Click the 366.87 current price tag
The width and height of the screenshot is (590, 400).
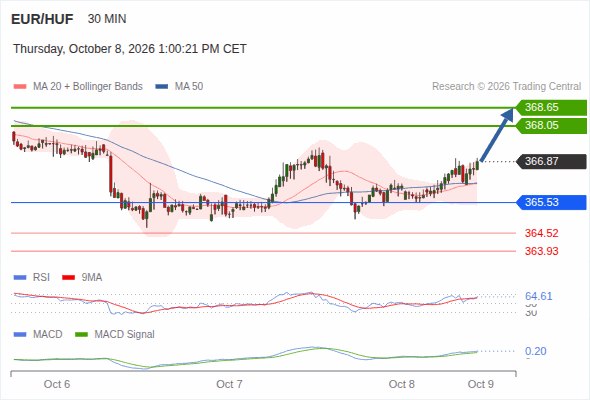click(551, 161)
